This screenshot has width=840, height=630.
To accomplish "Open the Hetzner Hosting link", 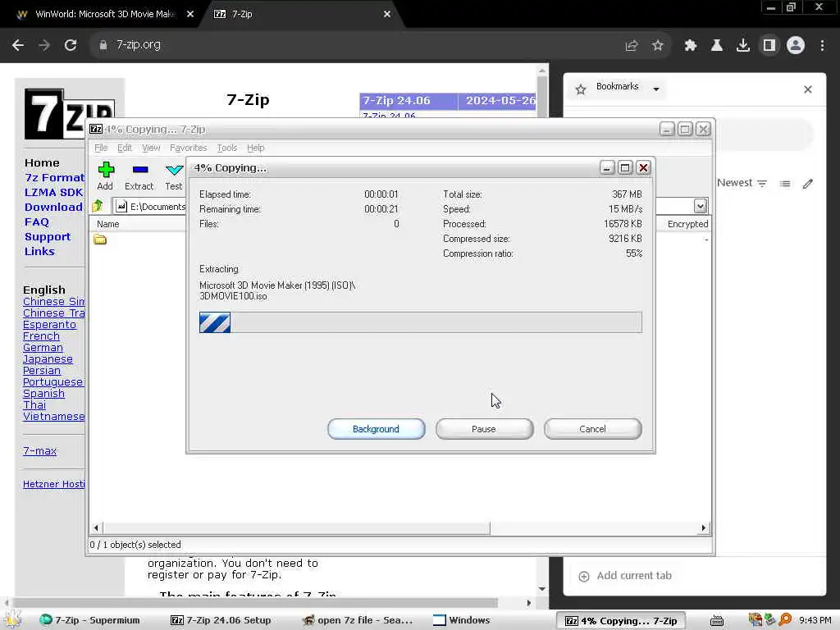I will click(53, 484).
